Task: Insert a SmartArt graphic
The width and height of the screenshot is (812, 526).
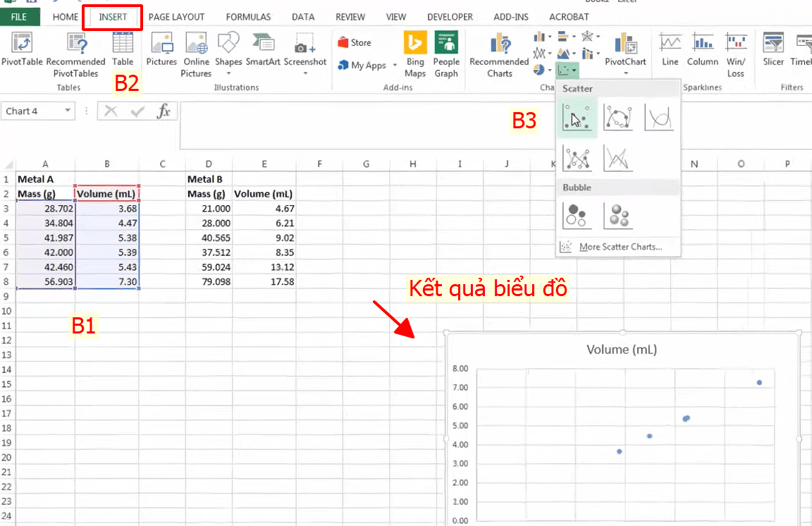Action: click(263, 48)
